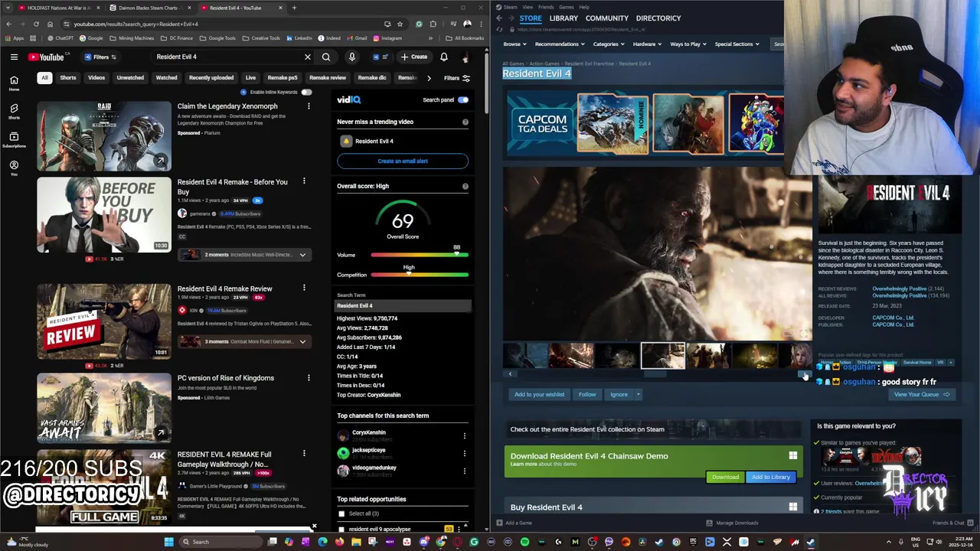
Task: Open Chrome extensions puzzle icon
Action: (433, 24)
